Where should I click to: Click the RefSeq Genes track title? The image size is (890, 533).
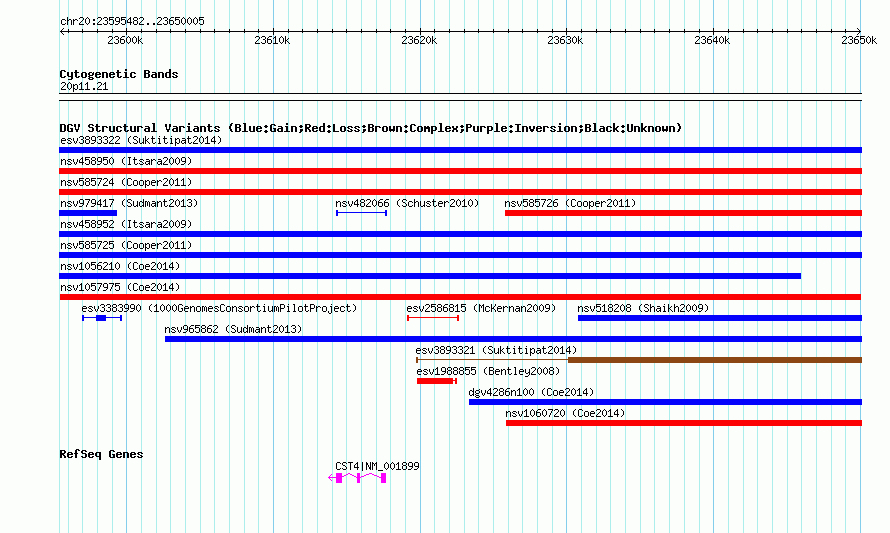tap(101, 454)
